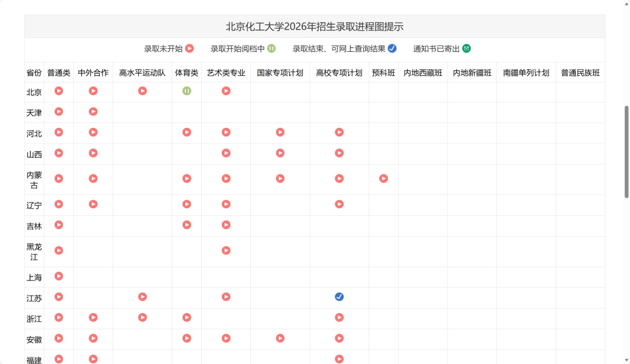Click the 浙江 高水平运动队 status icon
Viewport: 630px width, 364px height.
point(142,317)
